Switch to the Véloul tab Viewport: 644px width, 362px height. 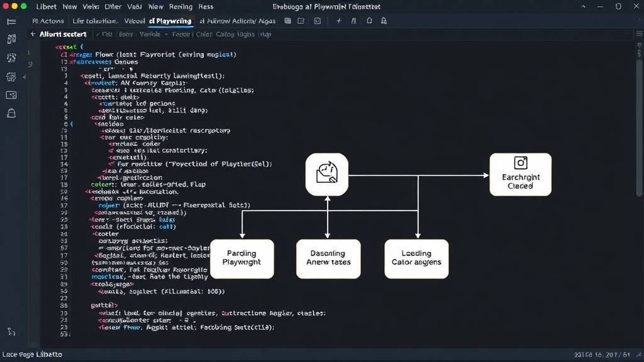(x=135, y=21)
